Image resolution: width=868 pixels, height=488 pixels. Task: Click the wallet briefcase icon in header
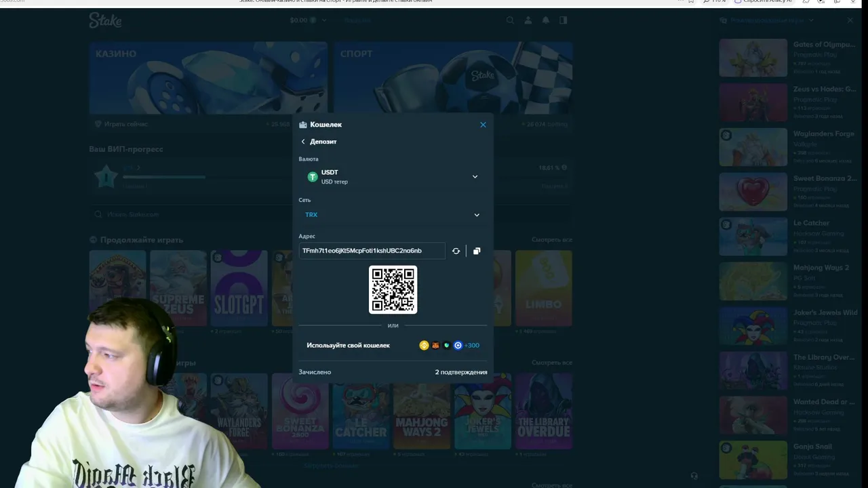[303, 125]
